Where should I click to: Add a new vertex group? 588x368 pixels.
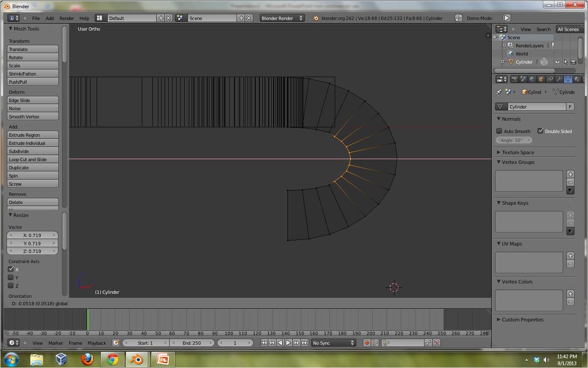(570, 174)
